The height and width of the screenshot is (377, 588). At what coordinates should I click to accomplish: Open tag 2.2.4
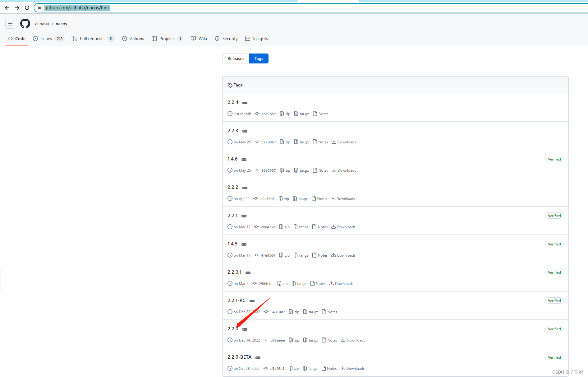point(233,102)
